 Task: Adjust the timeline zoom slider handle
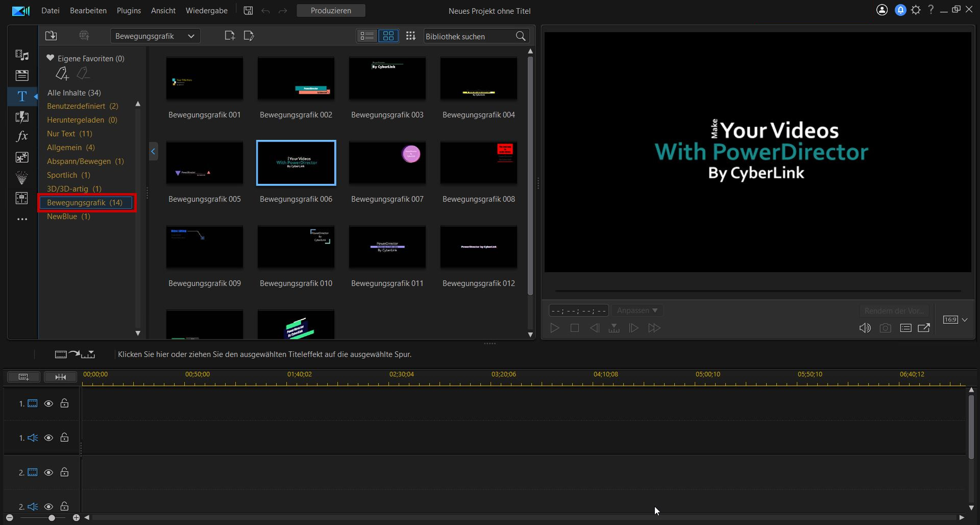(52, 518)
